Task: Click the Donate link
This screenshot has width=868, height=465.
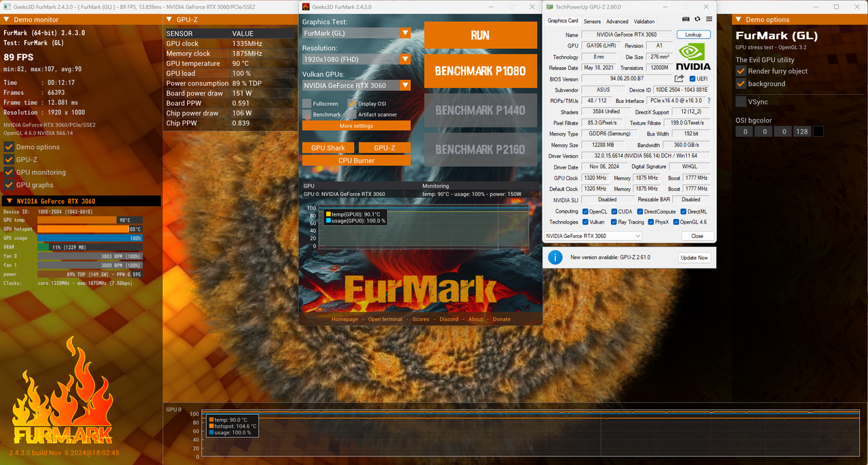Action: click(x=502, y=319)
